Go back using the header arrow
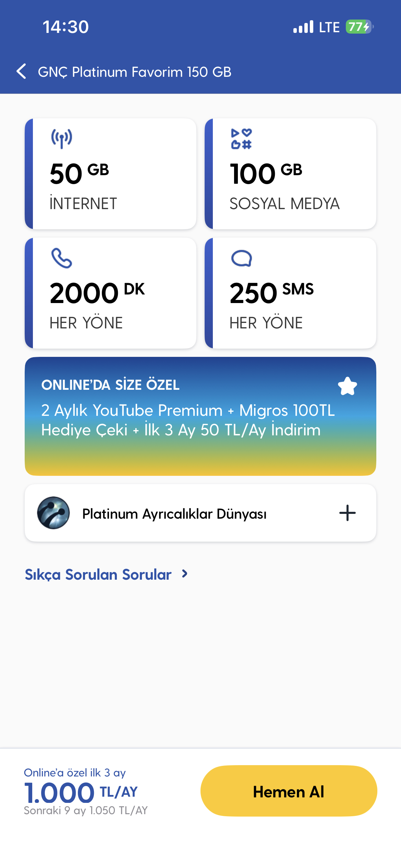 (x=21, y=71)
